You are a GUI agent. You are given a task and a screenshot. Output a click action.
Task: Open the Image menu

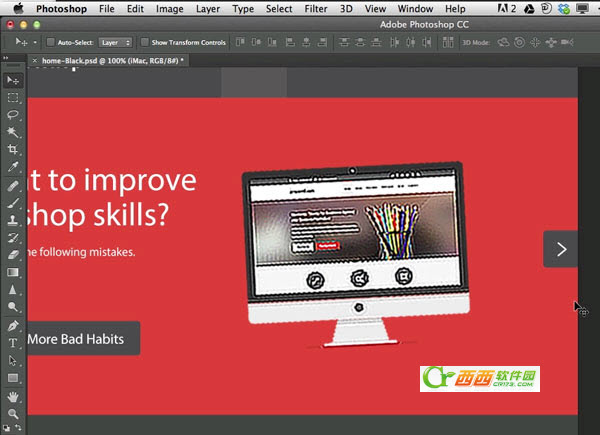point(170,8)
